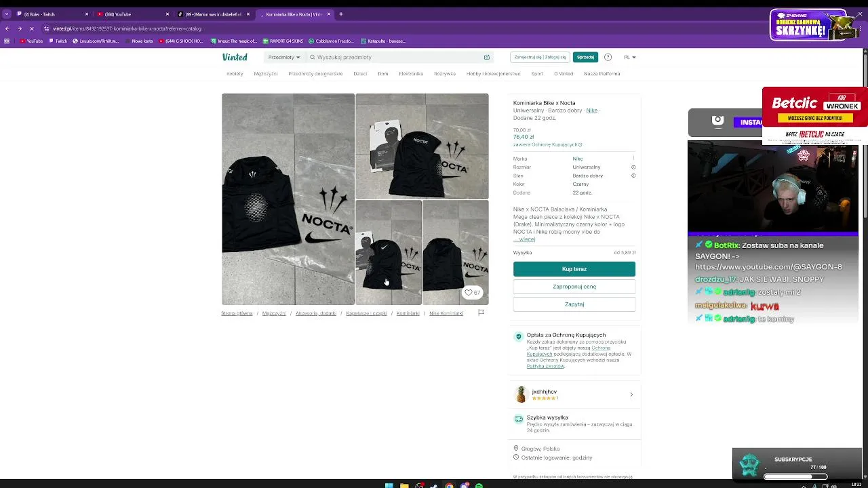
Task: Stop page loading in browser toolbar
Action: [x=31, y=28]
